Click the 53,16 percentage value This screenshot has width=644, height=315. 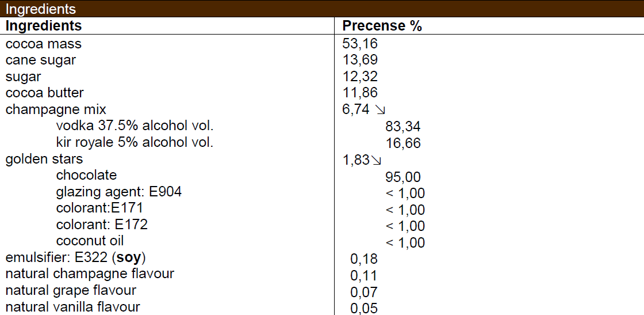(x=360, y=44)
